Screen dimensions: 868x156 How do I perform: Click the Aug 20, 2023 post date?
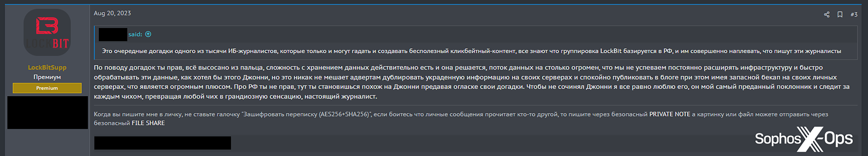(x=112, y=13)
